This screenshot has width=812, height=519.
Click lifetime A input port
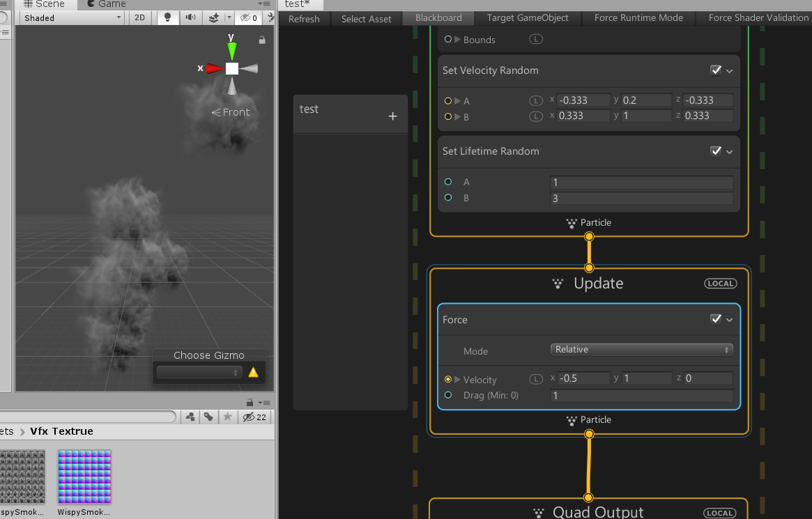pos(448,182)
